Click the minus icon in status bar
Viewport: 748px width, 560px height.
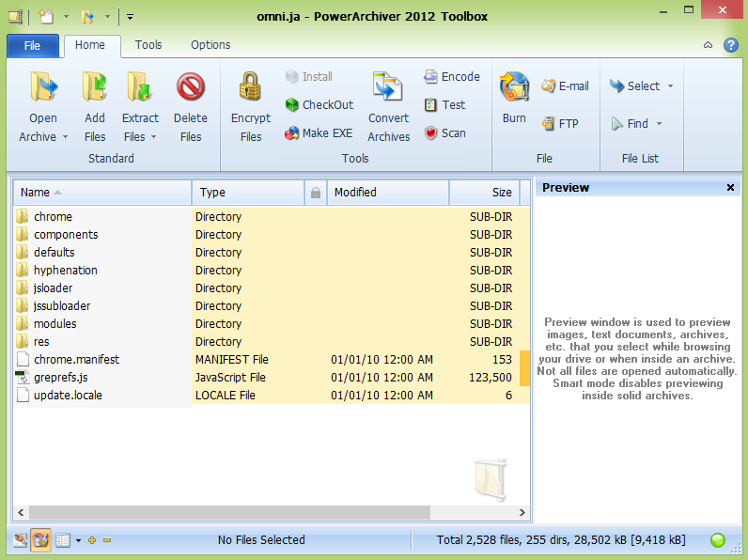(x=107, y=540)
